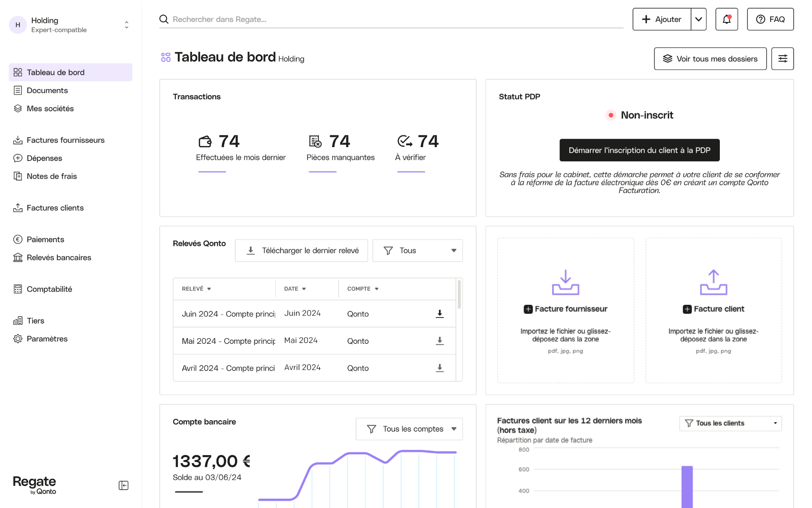Click Effectuées le mois dernier count
This screenshot has width=812, height=508.
(x=229, y=141)
